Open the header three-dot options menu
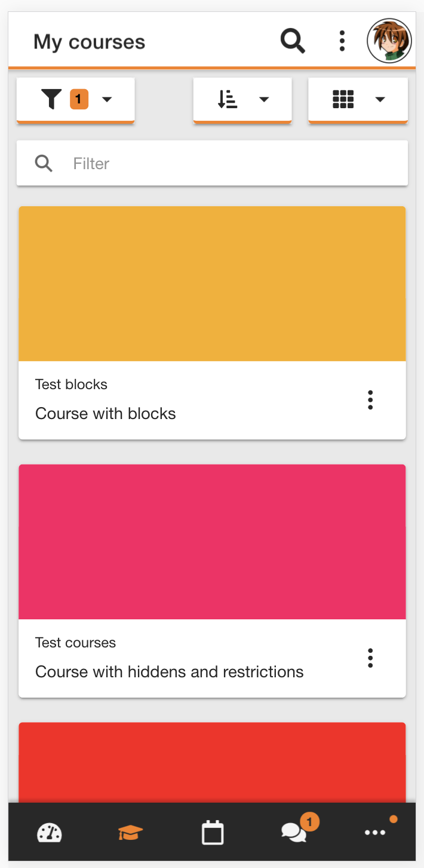424x868 pixels. coord(342,41)
